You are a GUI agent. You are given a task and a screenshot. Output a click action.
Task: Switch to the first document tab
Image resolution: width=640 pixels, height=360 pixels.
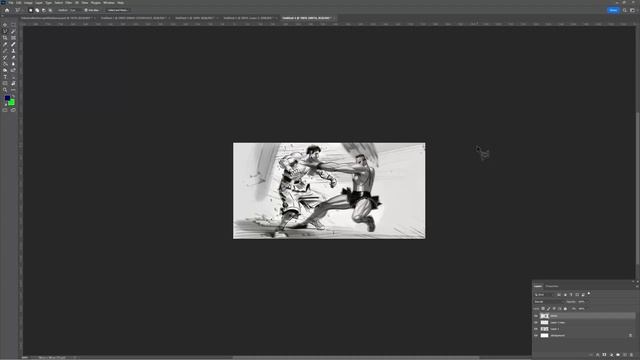(x=57, y=18)
